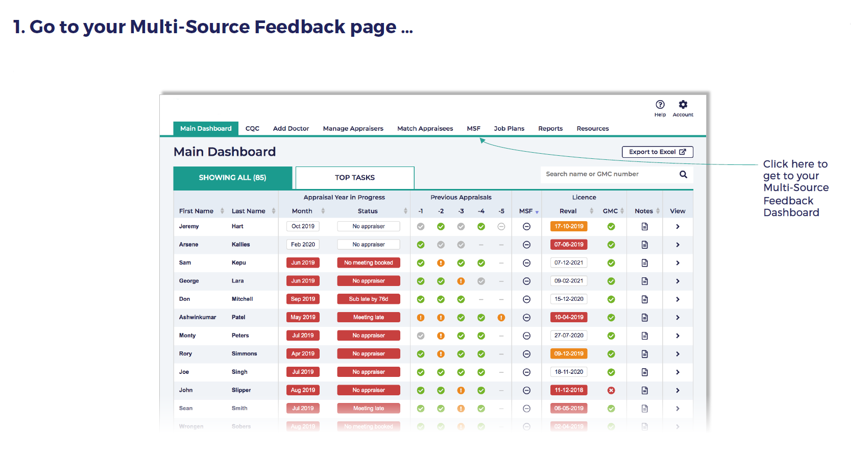
Task: Click red GMC cross icon for John Slipper
Action: point(611,391)
